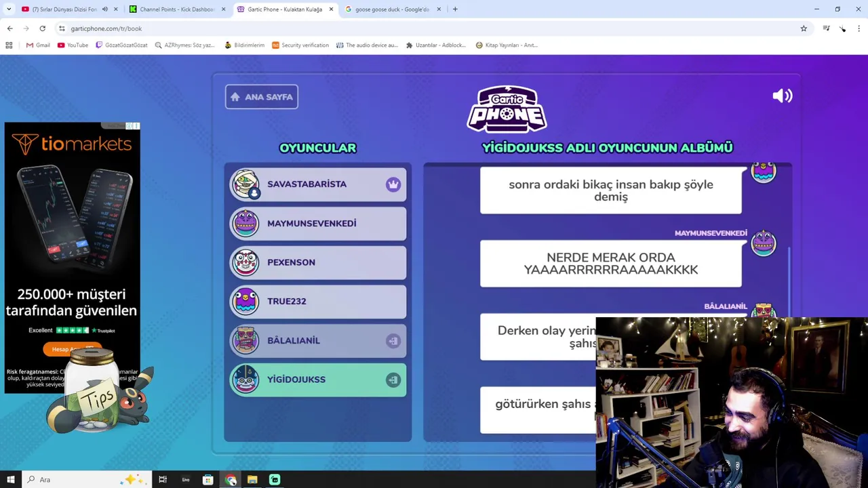The image size is (868, 488).
Task: Switch to Gartic Phone tab
Action: [285, 9]
